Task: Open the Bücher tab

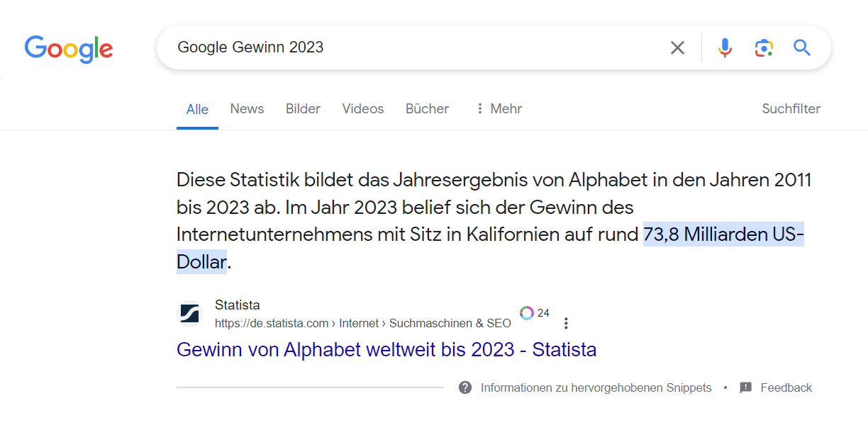Action: click(427, 108)
